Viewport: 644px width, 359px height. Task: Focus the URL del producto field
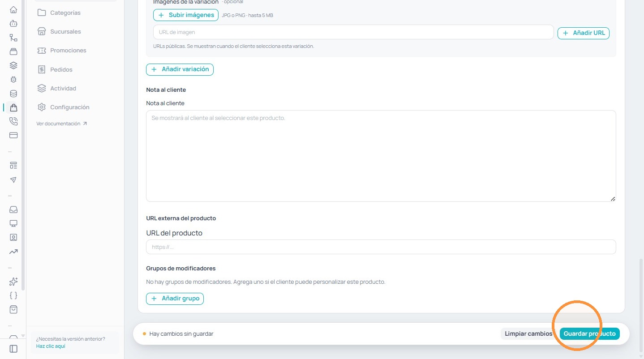pos(381,247)
